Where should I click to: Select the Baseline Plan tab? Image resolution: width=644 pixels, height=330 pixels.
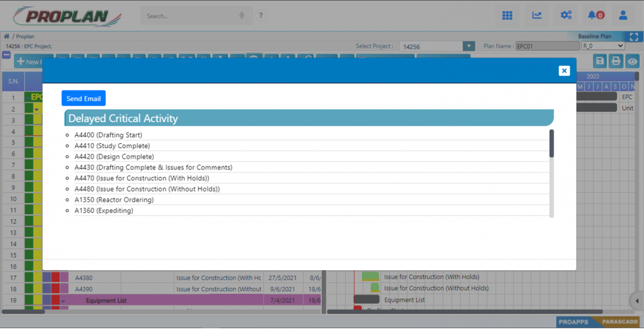[x=594, y=36]
